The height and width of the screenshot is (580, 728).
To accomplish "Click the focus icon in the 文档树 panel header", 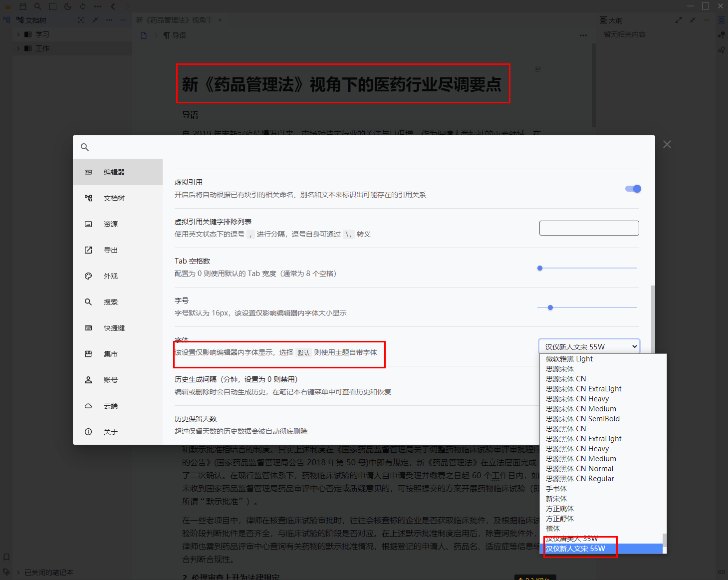I will point(81,20).
